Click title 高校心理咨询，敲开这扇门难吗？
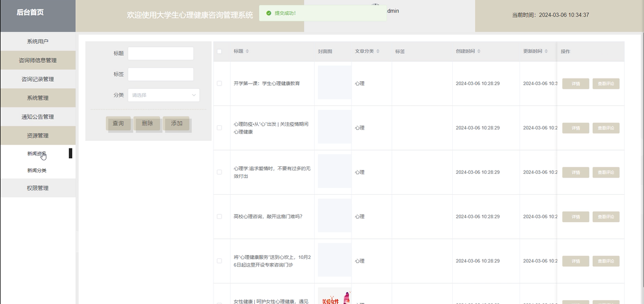644x304 pixels. pyautogui.click(x=268, y=217)
